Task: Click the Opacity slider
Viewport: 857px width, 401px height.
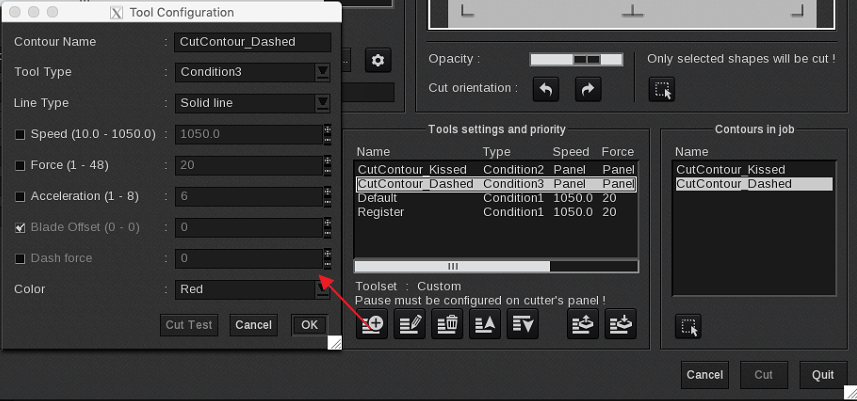Action: point(577,60)
